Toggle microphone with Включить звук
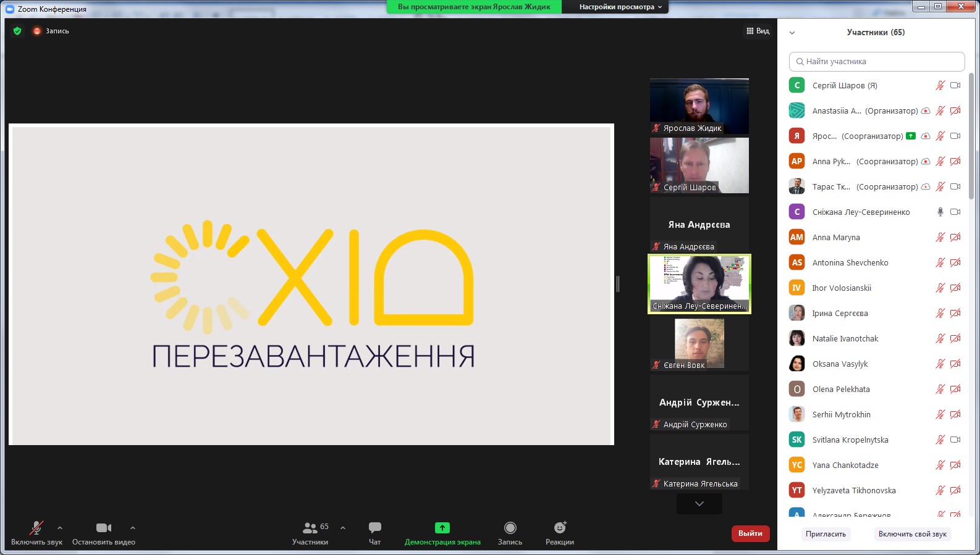Viewport: 980px width, 555px height. tap(36, 533)
